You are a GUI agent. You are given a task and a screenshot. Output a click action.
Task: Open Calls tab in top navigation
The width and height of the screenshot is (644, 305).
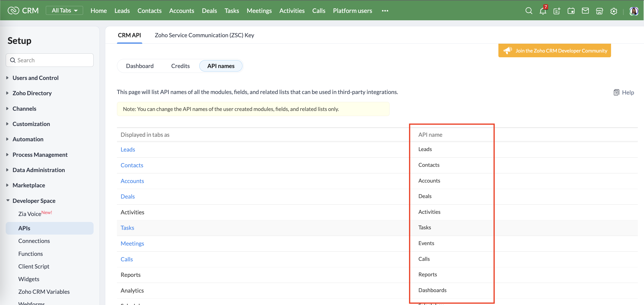coord(319,11)
